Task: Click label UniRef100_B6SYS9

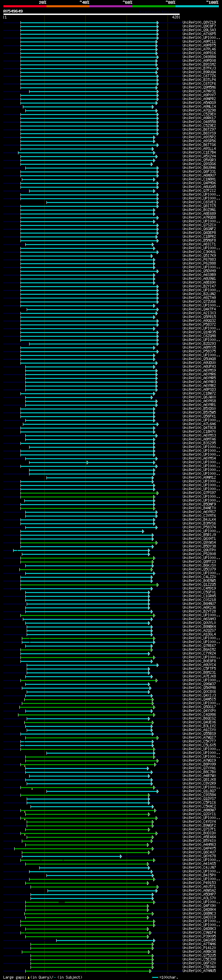Action: [199, 133]
